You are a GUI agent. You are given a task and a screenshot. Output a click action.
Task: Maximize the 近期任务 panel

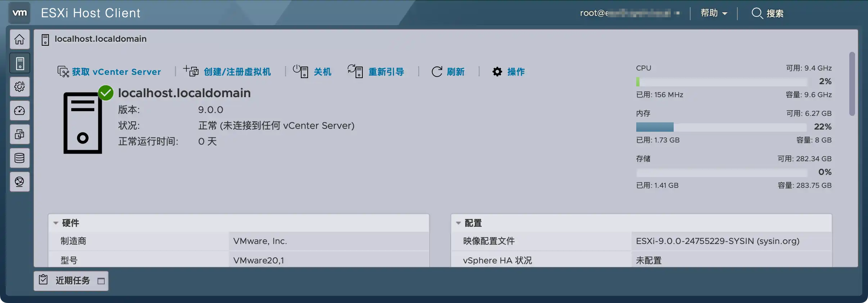pos(101,281)
